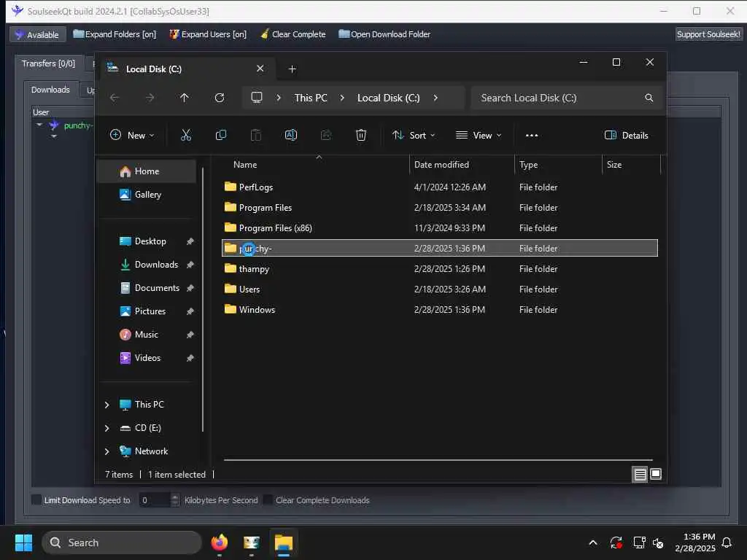
Task: Toggle Expand Folders [on] in Soulseek
Action: click(115, 34)
